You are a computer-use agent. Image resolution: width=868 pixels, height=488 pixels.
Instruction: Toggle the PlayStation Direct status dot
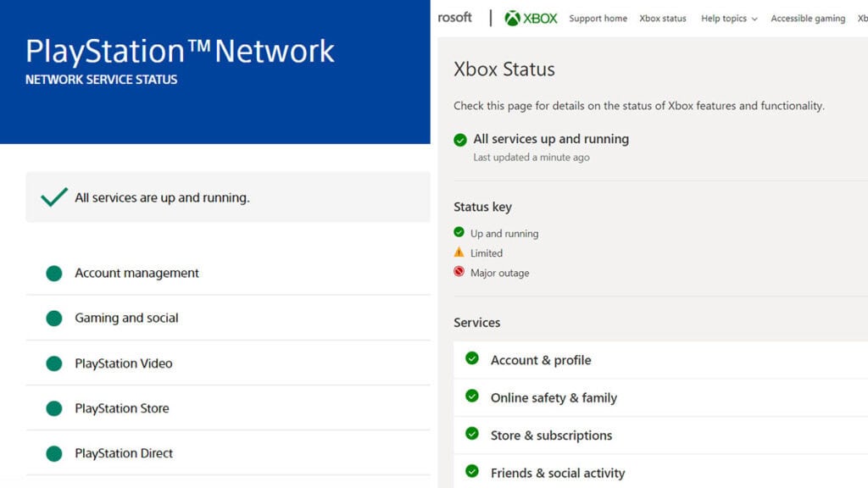[53, 452]
